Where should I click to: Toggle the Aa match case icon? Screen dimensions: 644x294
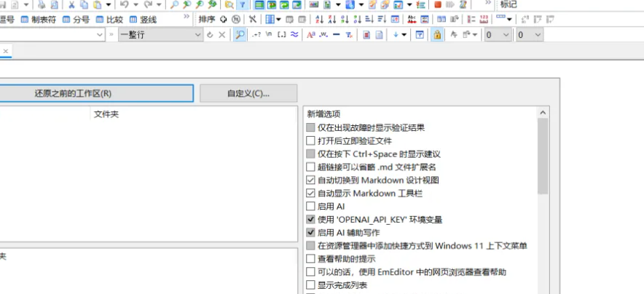[x=311, y=35]
